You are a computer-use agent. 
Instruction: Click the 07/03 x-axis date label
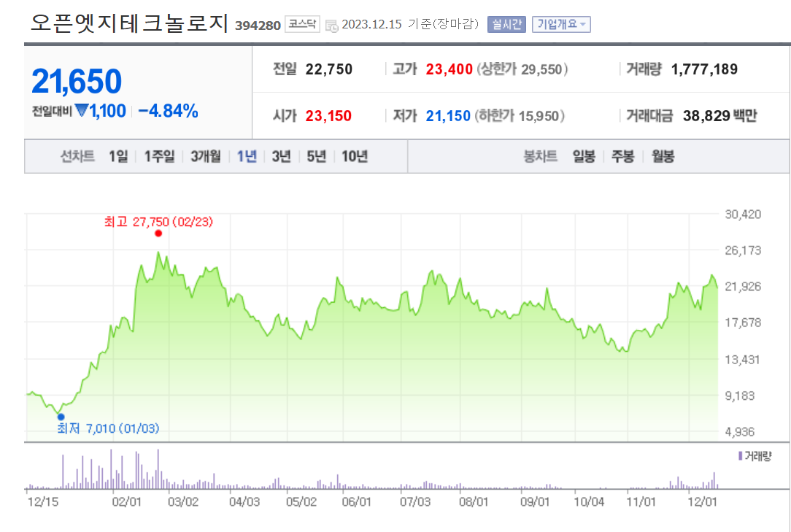point(415,502)
